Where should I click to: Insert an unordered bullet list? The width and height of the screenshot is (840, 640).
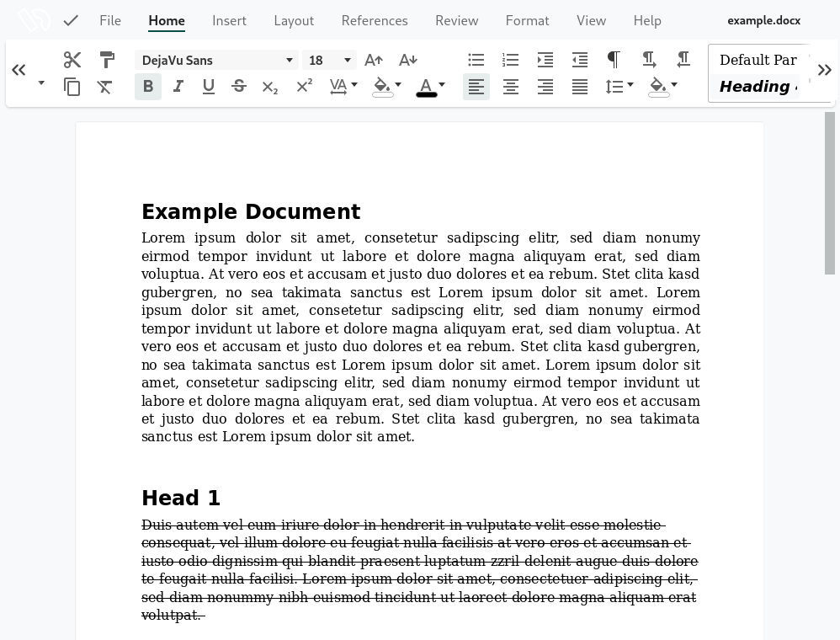(x=476, y=60)
